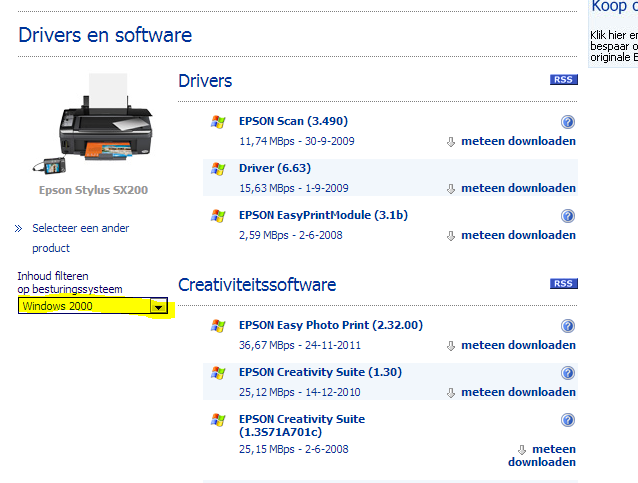
Task: Click download arrow icon for Creativity Suite (1.30)
Action: [x=450, y=393]
